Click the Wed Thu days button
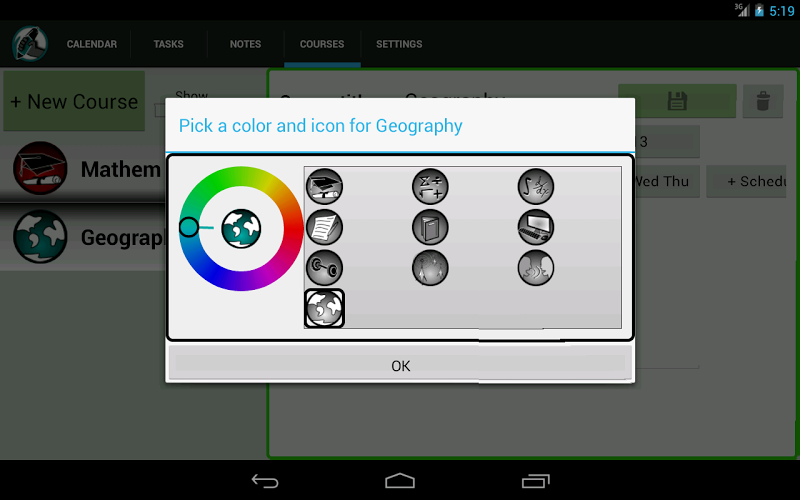The image size is (800, 500). click(667, 182)
